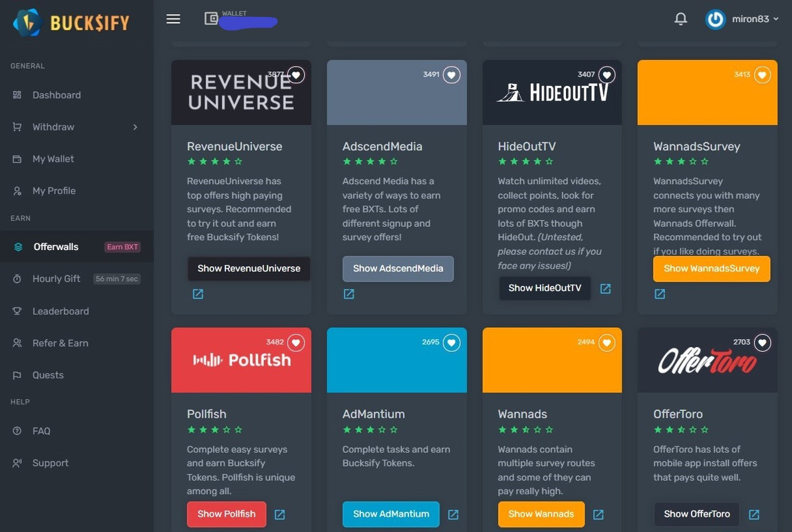
Task: Click the FAQ question mark icon
Action: [17, 431]
